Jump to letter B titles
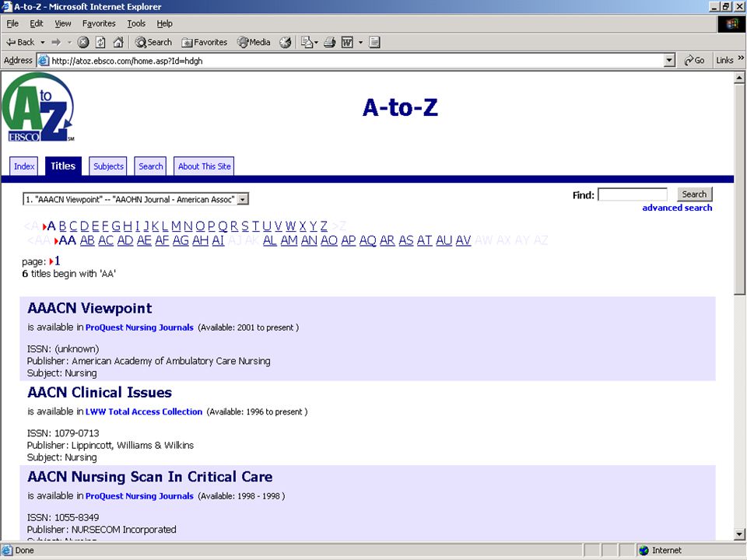This screenshot has height=560, width=747. [x=62, y=226]
